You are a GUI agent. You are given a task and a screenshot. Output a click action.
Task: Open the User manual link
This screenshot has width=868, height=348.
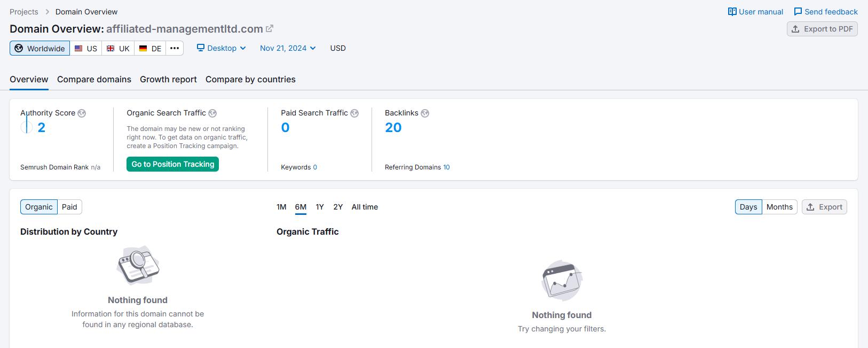click(x=755, y=12)
